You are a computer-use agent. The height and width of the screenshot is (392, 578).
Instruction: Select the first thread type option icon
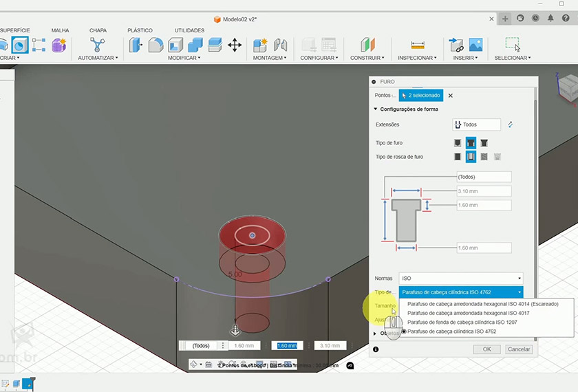[x=458, y=157]
